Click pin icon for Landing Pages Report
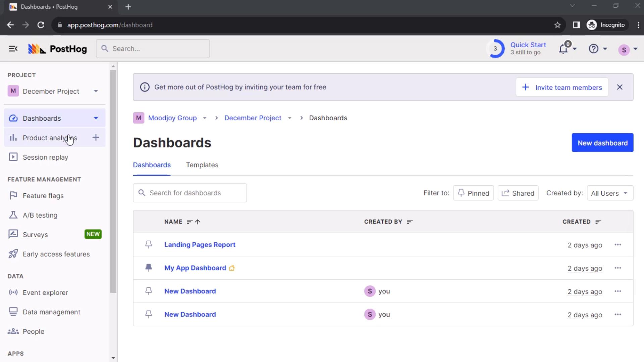This screenshot has height=362, width=644. click(x=149, y=244)
